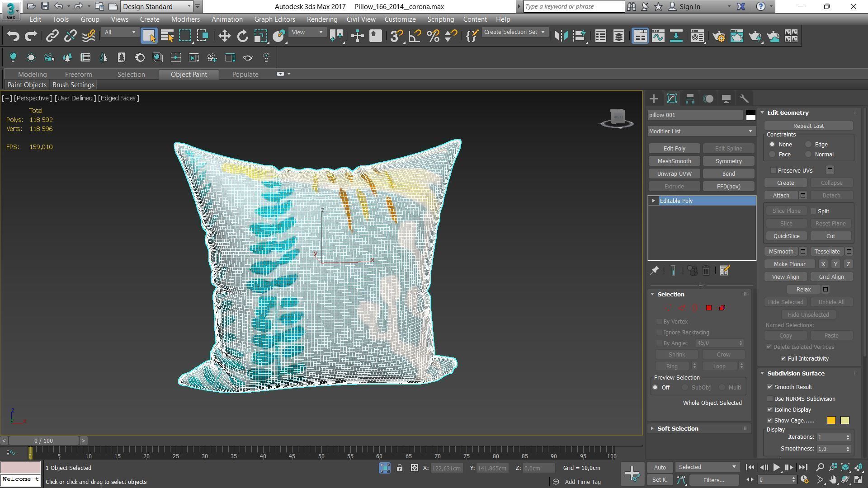
Task: Select the Edge constraint radio button
Action: [x=808, y=145]
